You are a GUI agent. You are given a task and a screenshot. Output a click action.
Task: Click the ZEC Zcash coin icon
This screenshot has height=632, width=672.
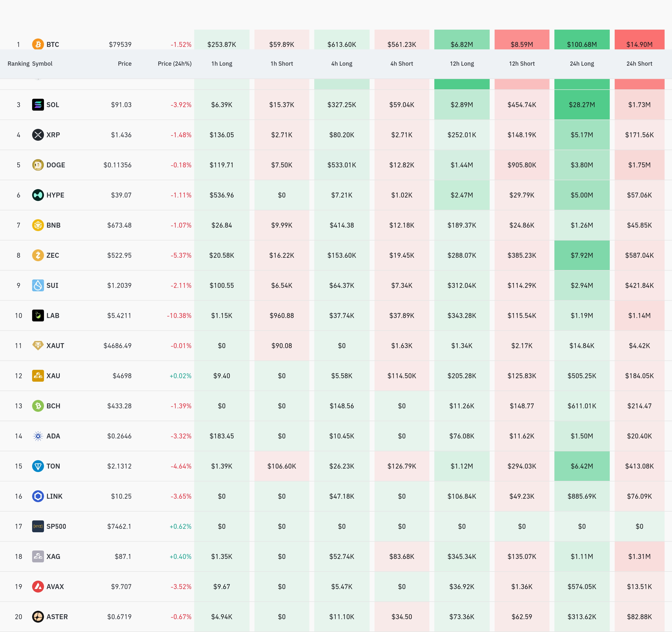coord(38,255)
